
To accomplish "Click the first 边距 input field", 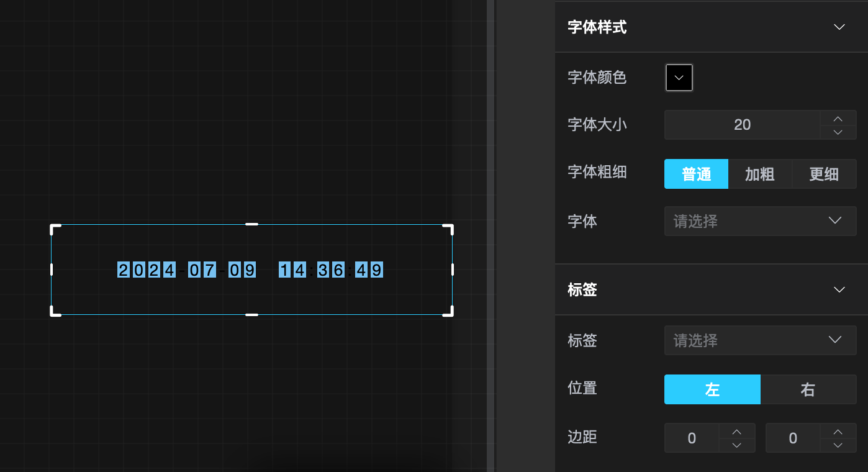I will 692,438.
